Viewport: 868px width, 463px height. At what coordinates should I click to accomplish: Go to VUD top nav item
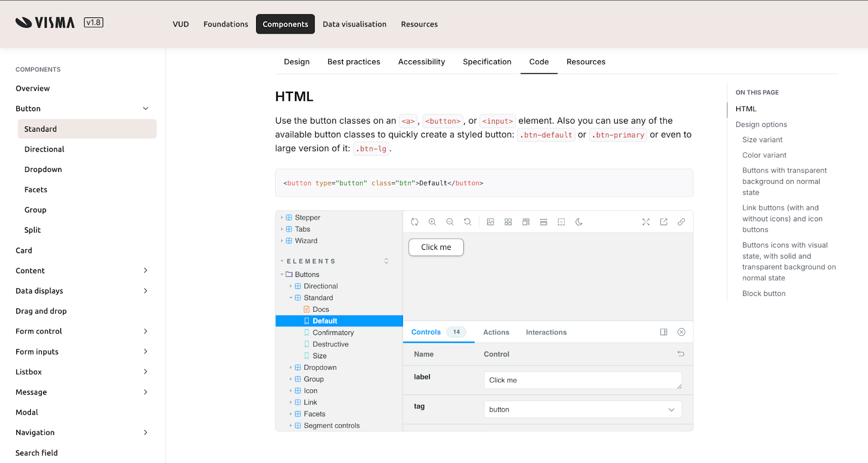tap(181, 24)
